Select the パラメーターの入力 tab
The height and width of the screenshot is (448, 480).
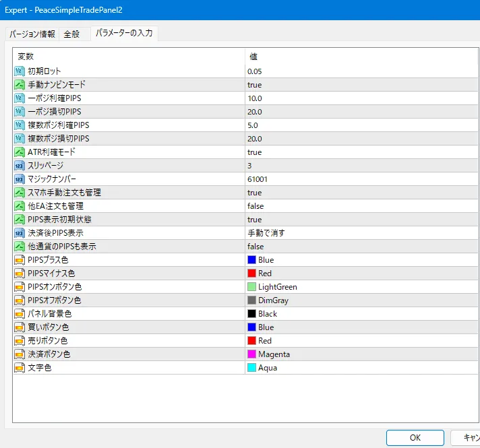pyautogui.click(x=124, y=33)
